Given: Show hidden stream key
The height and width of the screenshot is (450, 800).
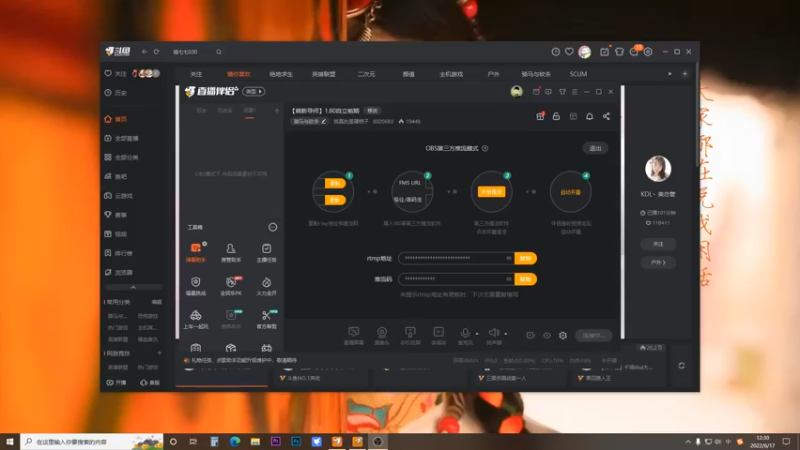Looking at the screenshot, I should click(x=509, y=279).
